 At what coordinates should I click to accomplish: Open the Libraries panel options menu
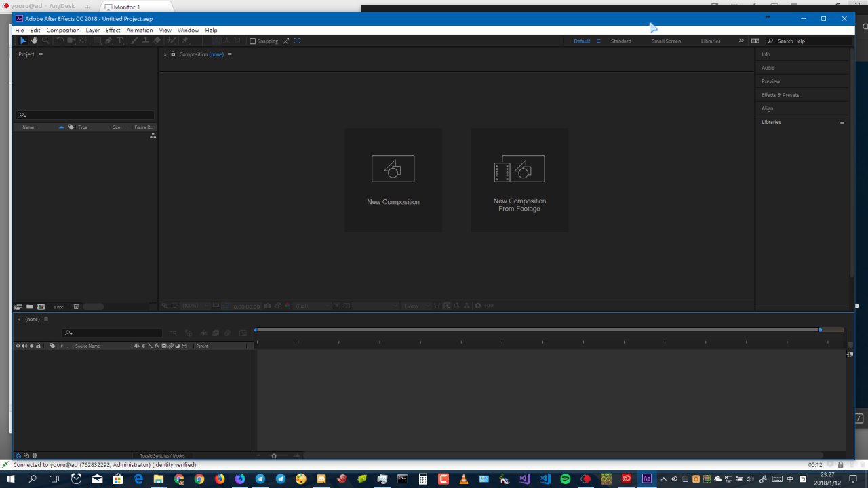[842, 122]
